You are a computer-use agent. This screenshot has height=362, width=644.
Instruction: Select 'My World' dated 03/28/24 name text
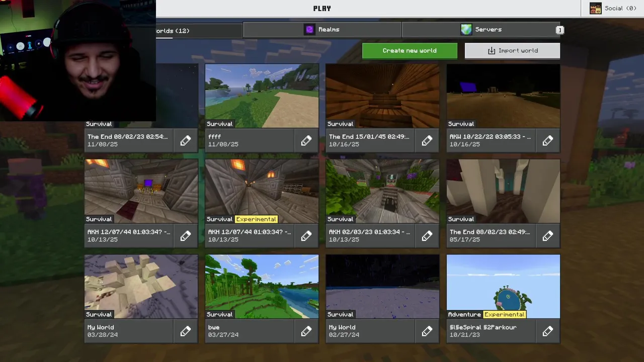(101, 327)
